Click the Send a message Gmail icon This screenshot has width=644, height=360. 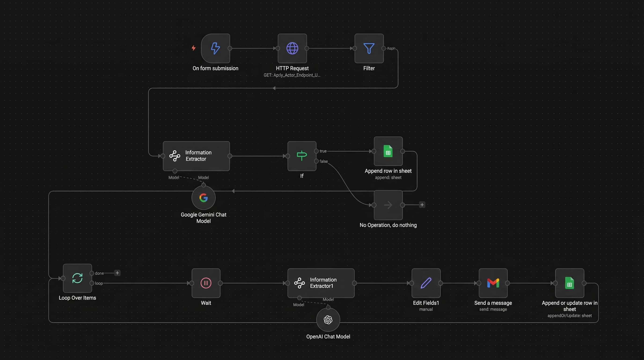(493, 283)
